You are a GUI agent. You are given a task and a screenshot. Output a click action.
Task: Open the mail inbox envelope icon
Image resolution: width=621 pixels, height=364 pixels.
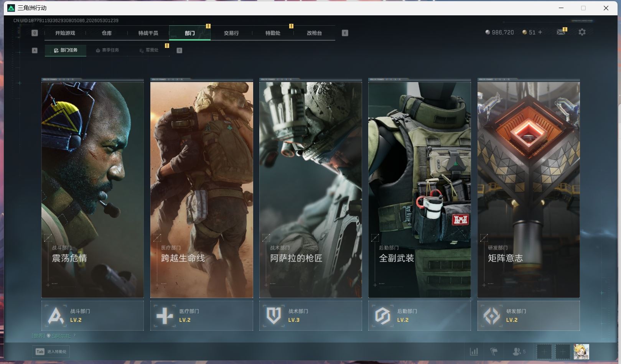coord(561,32)
